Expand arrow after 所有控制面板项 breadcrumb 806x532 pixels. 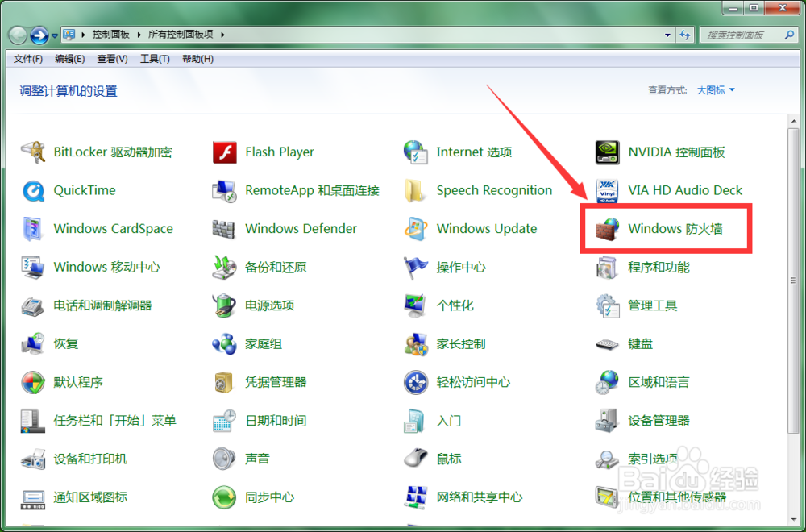[222, 35]
